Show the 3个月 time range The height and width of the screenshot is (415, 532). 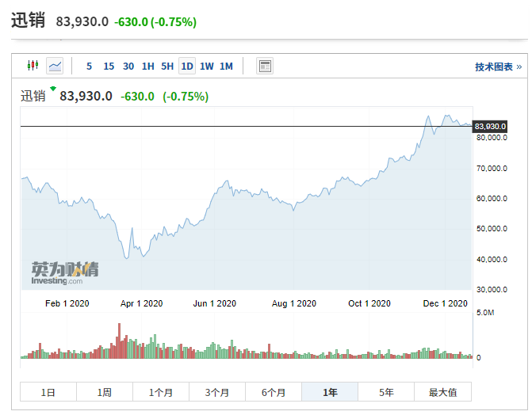(217, 392)
